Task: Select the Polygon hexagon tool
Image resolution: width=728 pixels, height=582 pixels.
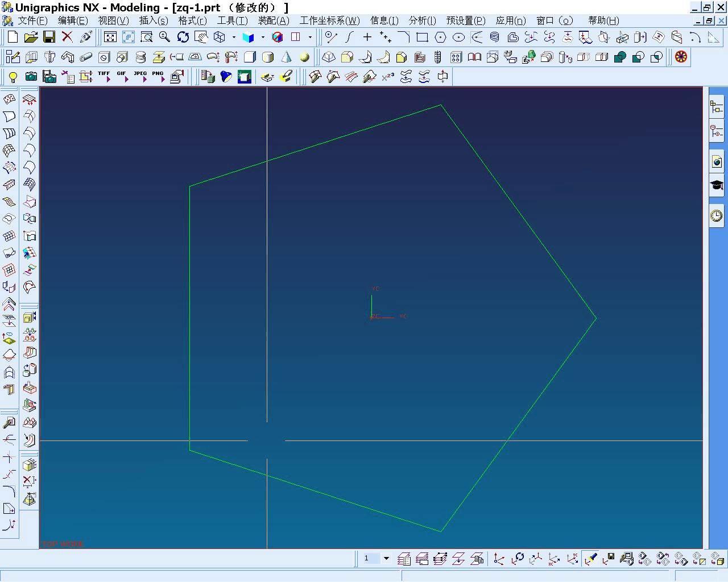Action: tap(440, 37)
